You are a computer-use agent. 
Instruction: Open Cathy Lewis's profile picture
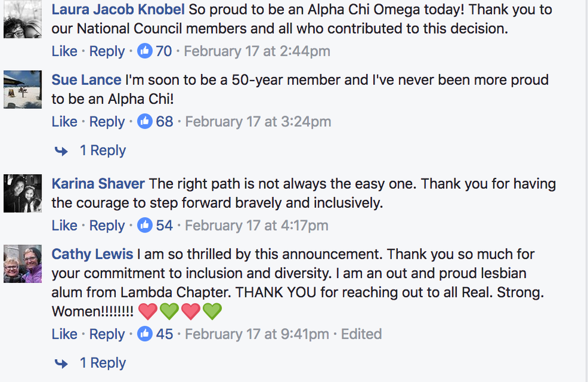coord(23,264)
